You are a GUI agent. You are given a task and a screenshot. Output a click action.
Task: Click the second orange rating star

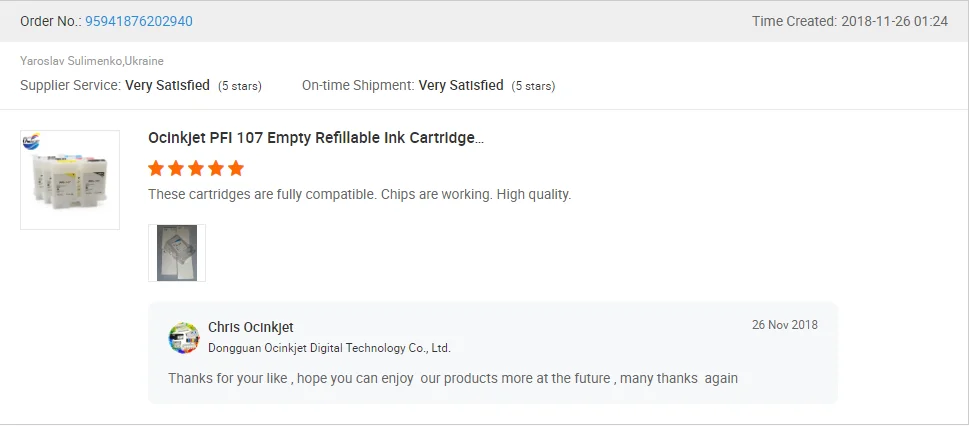coord(176,168)
